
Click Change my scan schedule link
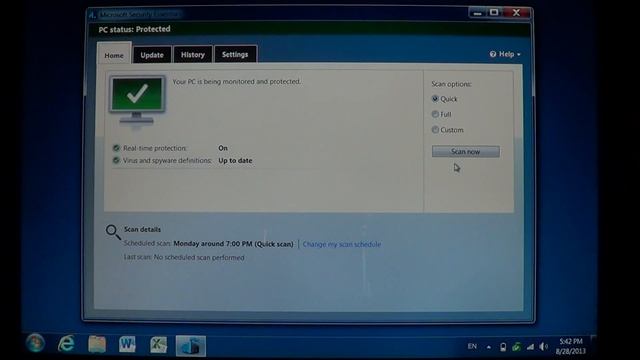point(342,244)
